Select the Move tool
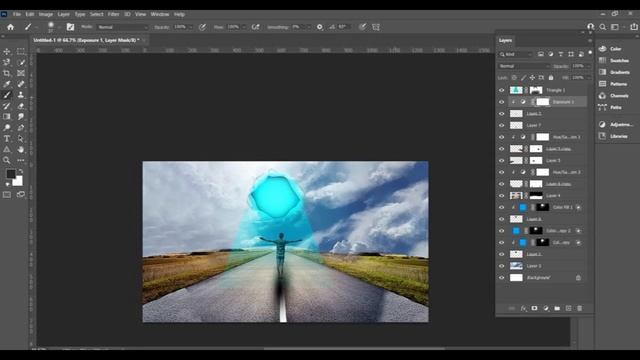Screen dimensions: 640x360 [7, 51]
